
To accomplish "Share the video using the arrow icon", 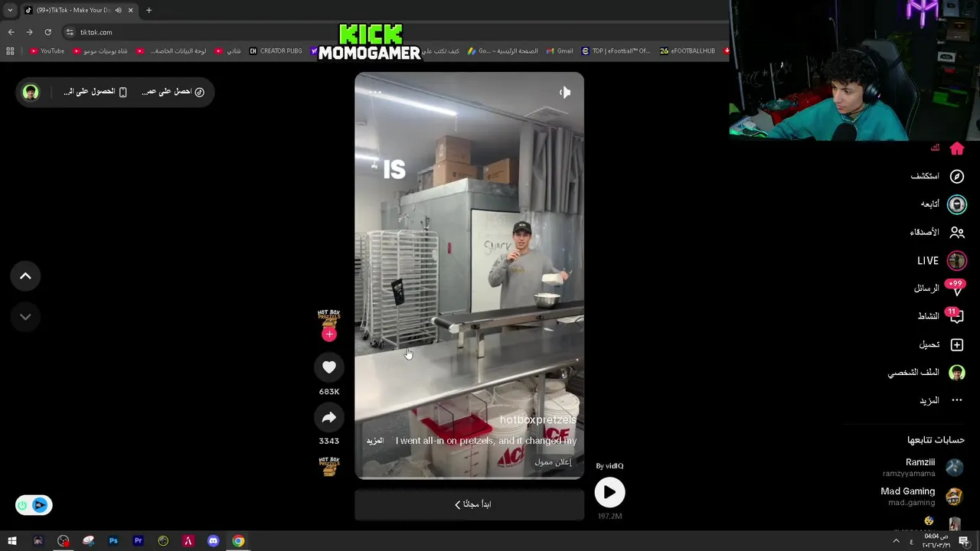I will pyautogui.click(x=329, y=417).
